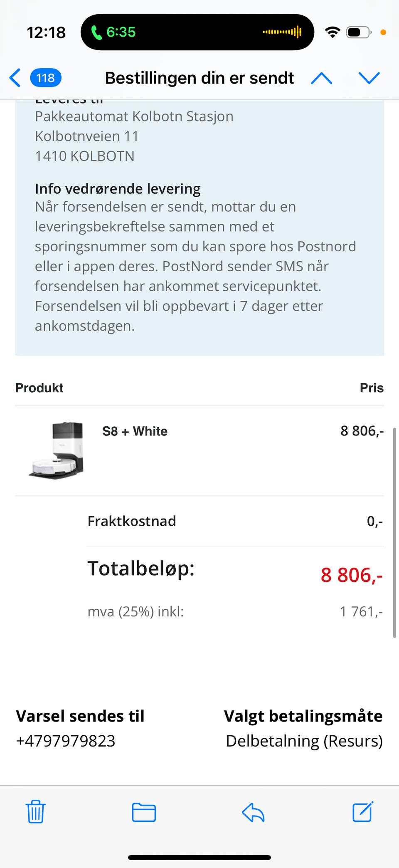Tap the Kolbotnveien 11 address text
Viewport: 399px width, 868px height.
(x=86, y=136)
